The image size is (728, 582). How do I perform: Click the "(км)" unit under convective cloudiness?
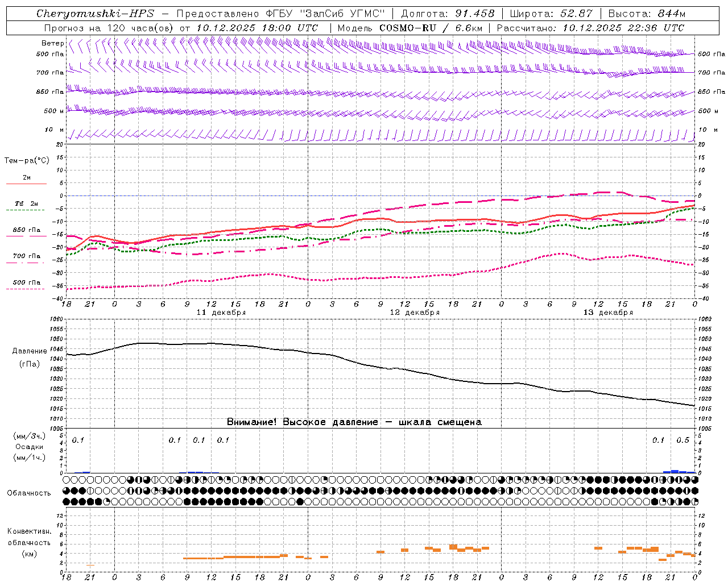(x=29, y=554)
